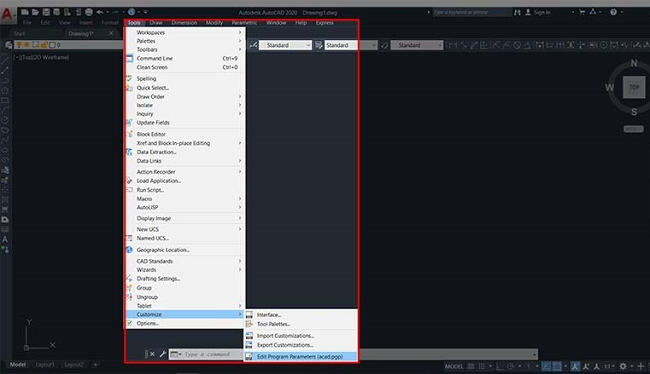Image resolution: width=650 pixels, height=374 pixels.
Task: Click the Undo arrow icon
Action: (x=100, y=12)
